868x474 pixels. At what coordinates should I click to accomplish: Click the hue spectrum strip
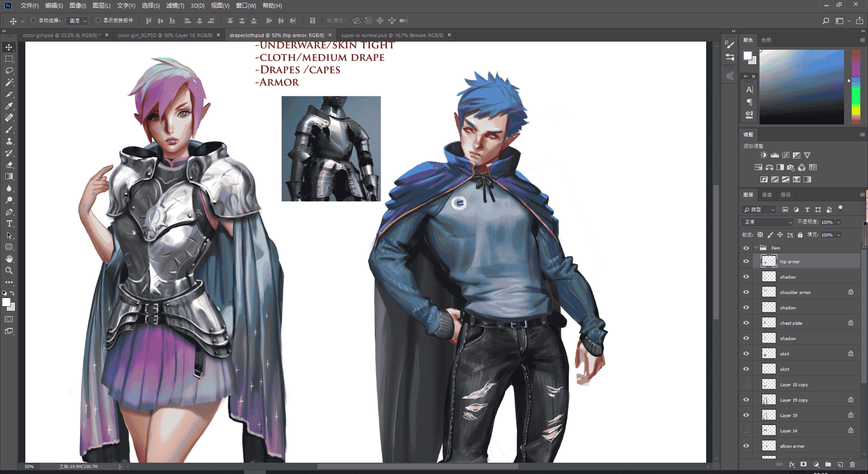[856, 87]
